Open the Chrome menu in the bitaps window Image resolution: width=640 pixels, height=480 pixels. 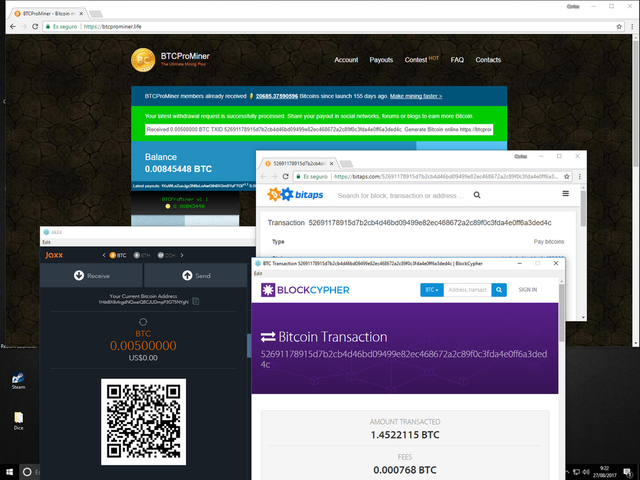[x=580, y=176]
